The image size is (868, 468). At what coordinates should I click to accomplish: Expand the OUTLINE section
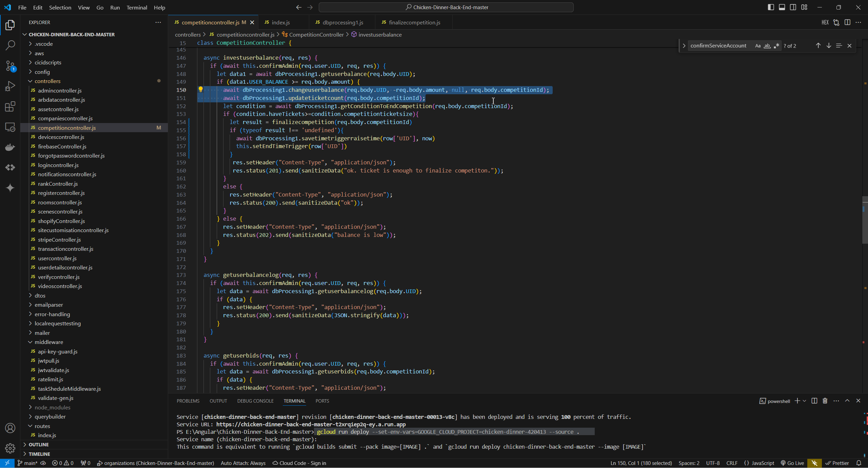pyautogui.click(x=39, y=444)
